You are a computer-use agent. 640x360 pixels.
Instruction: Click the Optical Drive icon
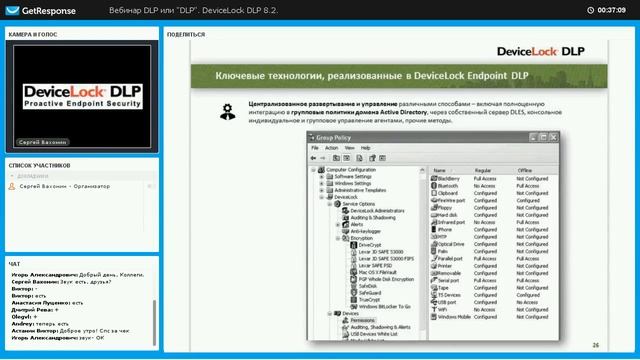[434, 244]
